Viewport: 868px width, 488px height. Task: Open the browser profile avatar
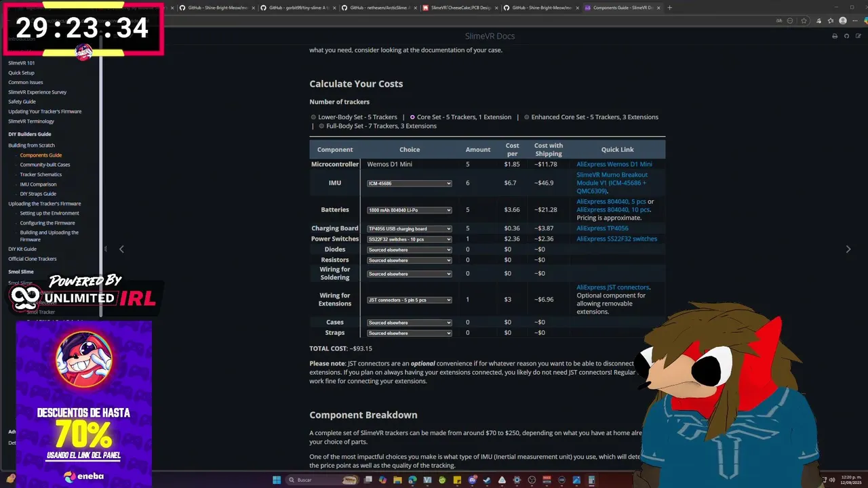(843, 20)
